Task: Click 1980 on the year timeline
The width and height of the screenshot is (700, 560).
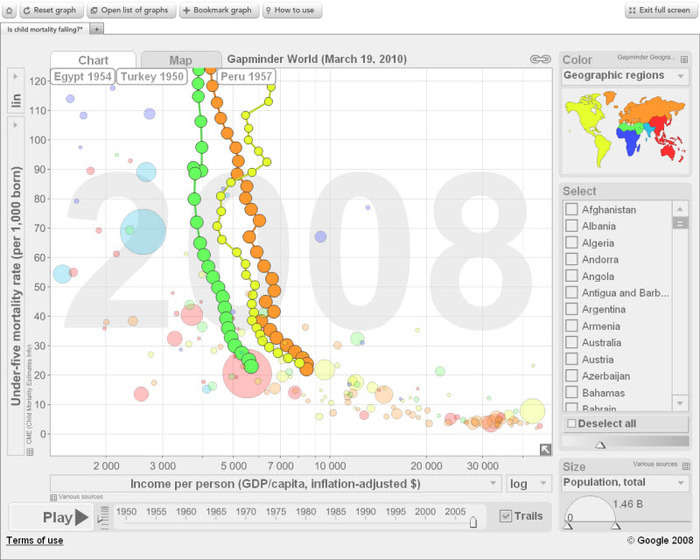Action: coord(306,511)
